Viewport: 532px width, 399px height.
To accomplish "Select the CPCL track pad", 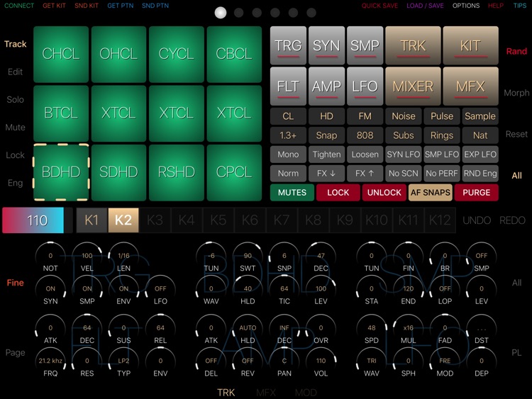I will [x=234, y=172].
